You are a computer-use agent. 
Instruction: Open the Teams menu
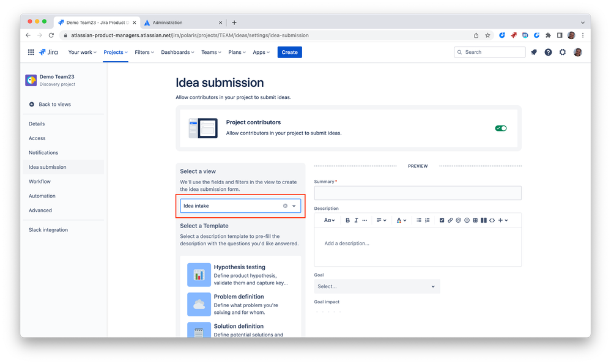pyautogui.click(x=211, y=52)
